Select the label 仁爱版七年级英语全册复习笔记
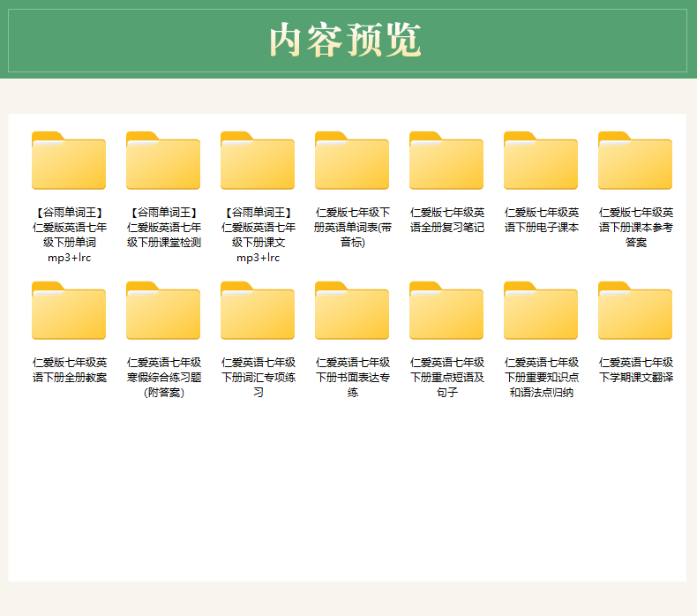Viewport: 697px width, 616px height. tap(446, 220)
